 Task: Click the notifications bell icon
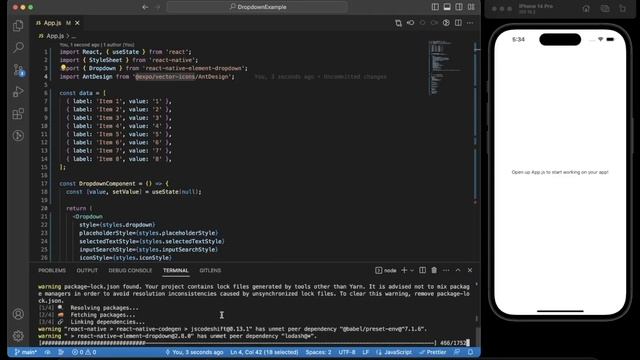(x=470, y=352)
